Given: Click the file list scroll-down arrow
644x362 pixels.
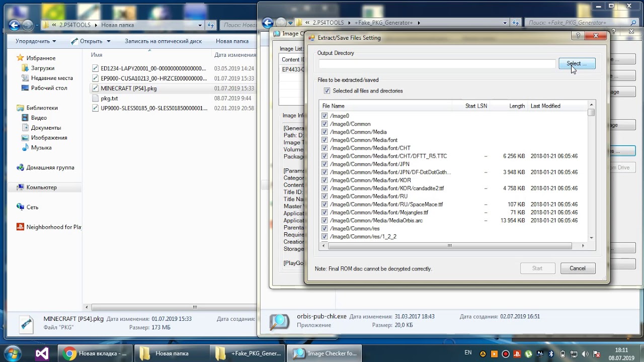Looking at the screenshot, I should point(591,238).
